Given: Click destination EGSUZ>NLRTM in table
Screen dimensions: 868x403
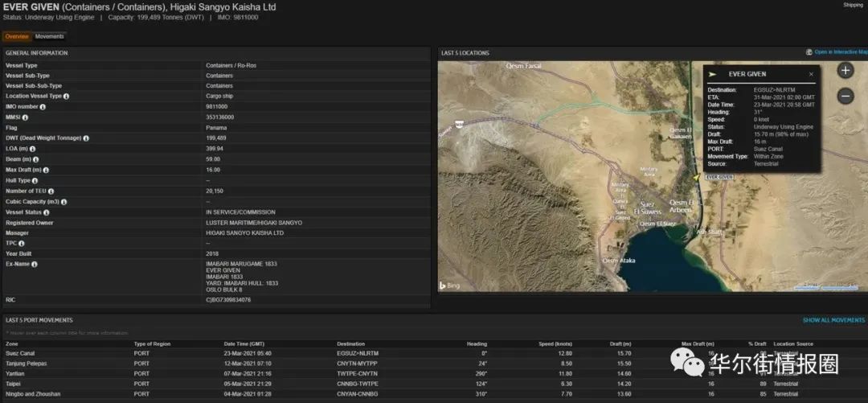Looking at the screenshot, I should pos(358,353).
